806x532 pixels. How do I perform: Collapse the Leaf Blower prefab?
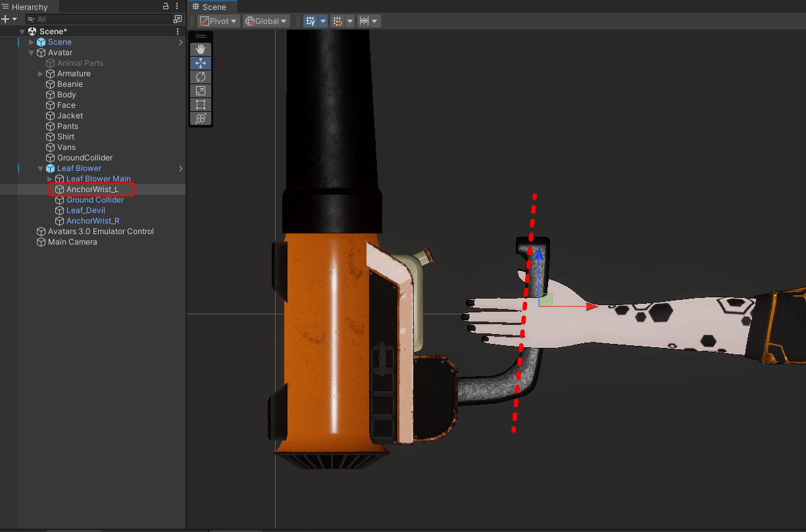pyautogui.click(x=41, y=168)
